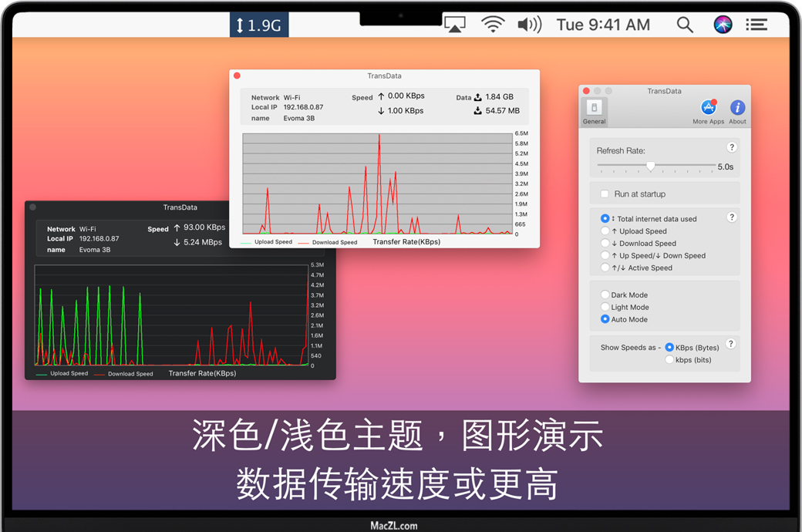Click the dark window transfer rate graph
The image size is (802, 532).
coord(172,315)
